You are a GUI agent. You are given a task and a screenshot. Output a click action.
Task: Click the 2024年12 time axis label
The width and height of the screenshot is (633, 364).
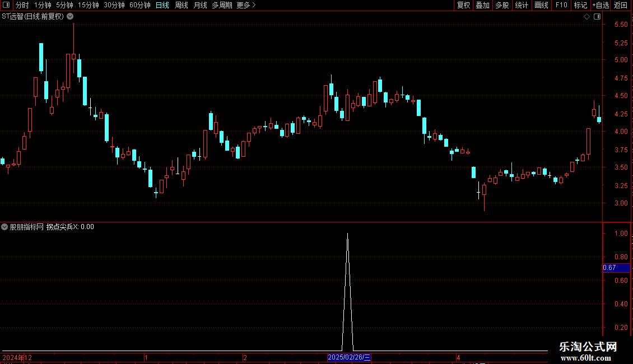(17, 357)
